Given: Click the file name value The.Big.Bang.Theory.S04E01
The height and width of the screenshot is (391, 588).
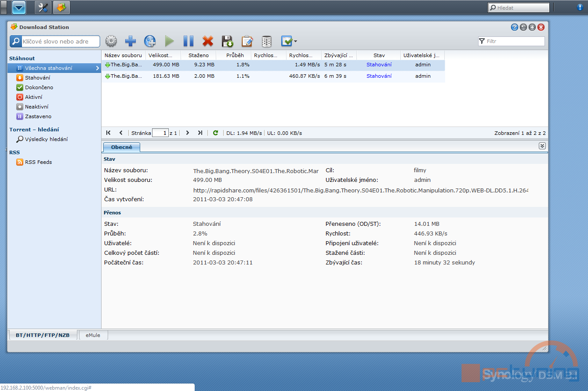Looking at the screenshot, I should (256, 171).
